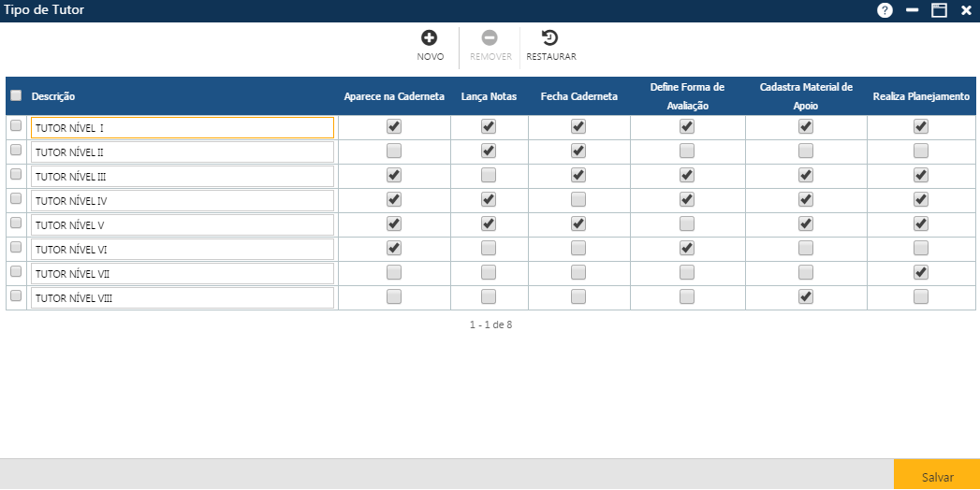Toggle the select-all checkbox in header
Image resolution: width=980 pixels, height=490 pixels.
16,95
